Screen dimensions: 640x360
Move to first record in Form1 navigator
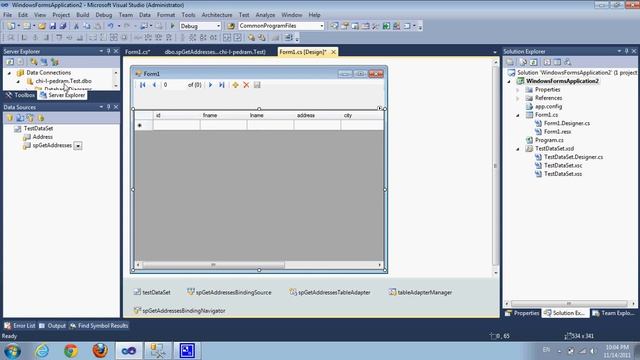tap(142, 85)
